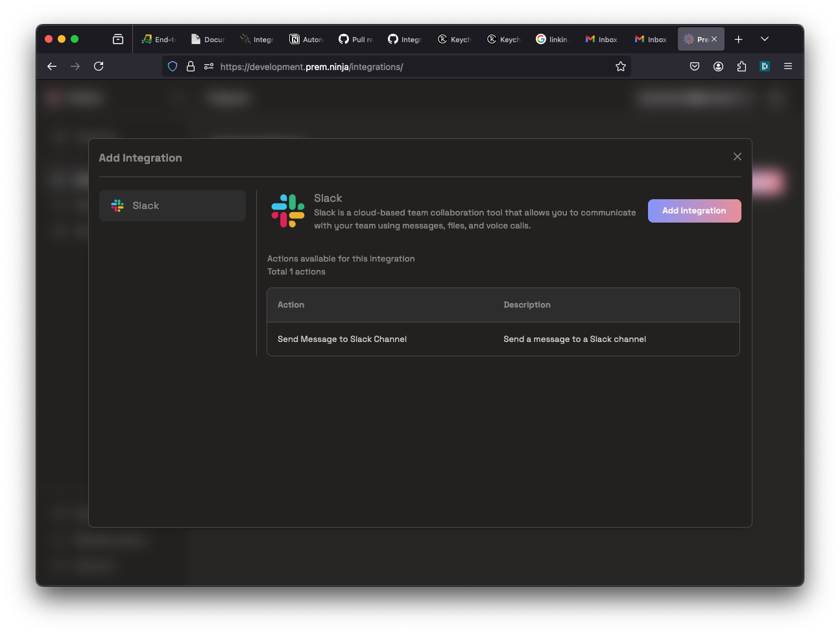Open the Firefox hamburger application menu
This screenshot has height=634, width=840.
788,66
